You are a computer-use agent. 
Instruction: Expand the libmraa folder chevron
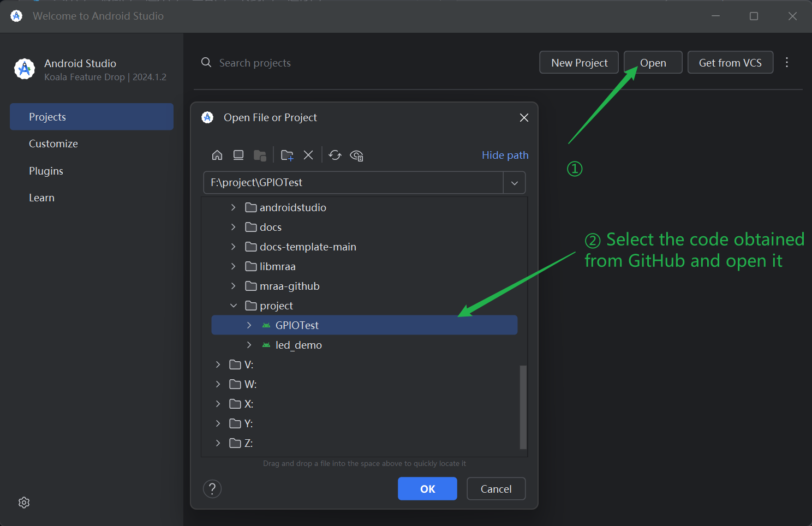pyautogui.click(x=233, y=266)
